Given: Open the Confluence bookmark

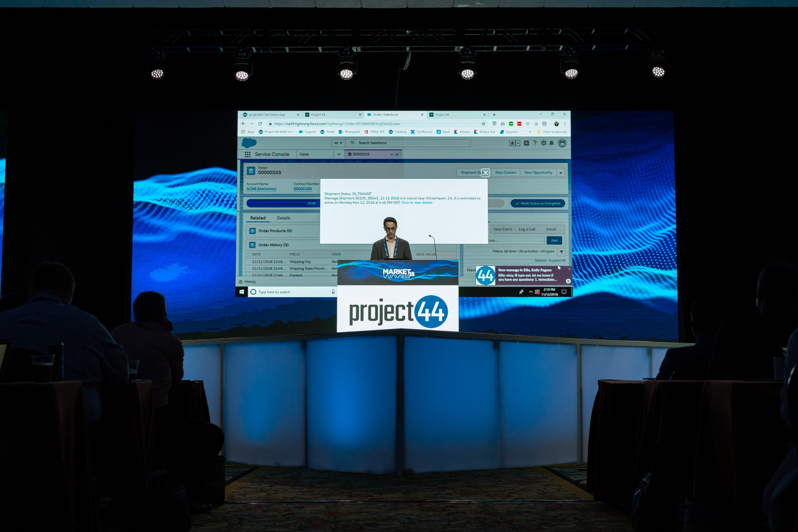Looking at the screenshot, I should tap(421, 132).
